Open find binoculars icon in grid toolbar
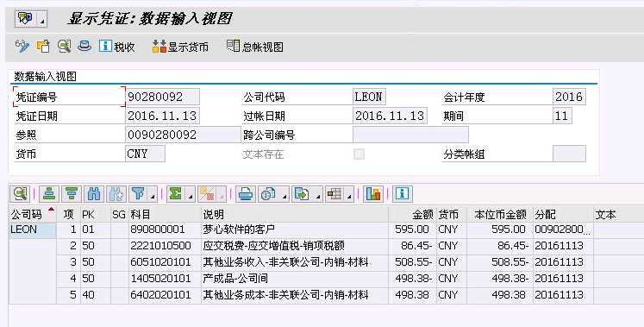Viewport: 644px width, 327px height. tap(94, 194)
